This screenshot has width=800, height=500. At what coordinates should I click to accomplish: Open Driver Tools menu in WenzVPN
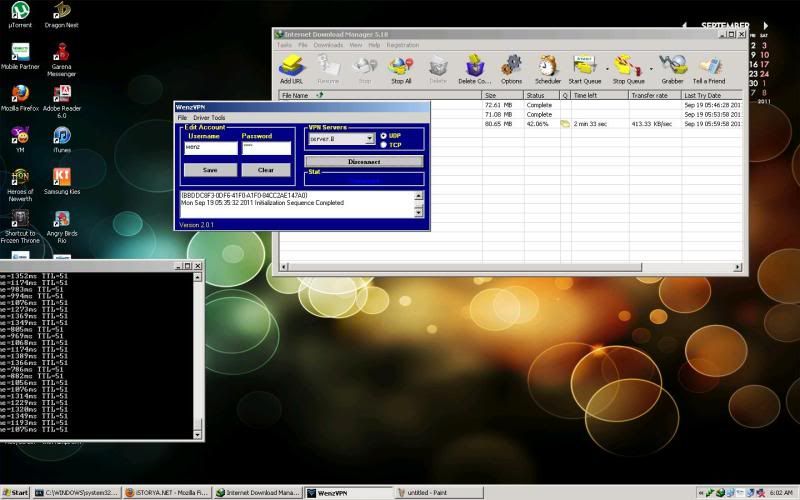209,118
